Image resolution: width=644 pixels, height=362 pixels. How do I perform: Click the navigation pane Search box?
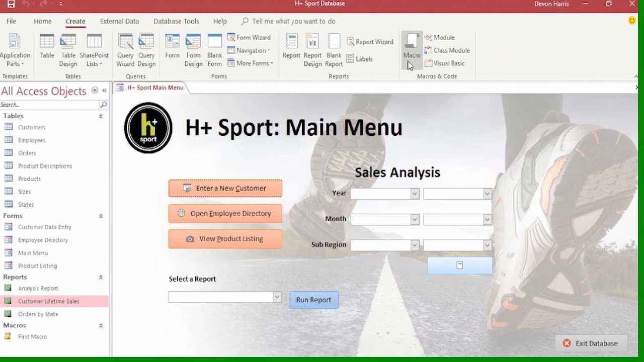[49, 105]
